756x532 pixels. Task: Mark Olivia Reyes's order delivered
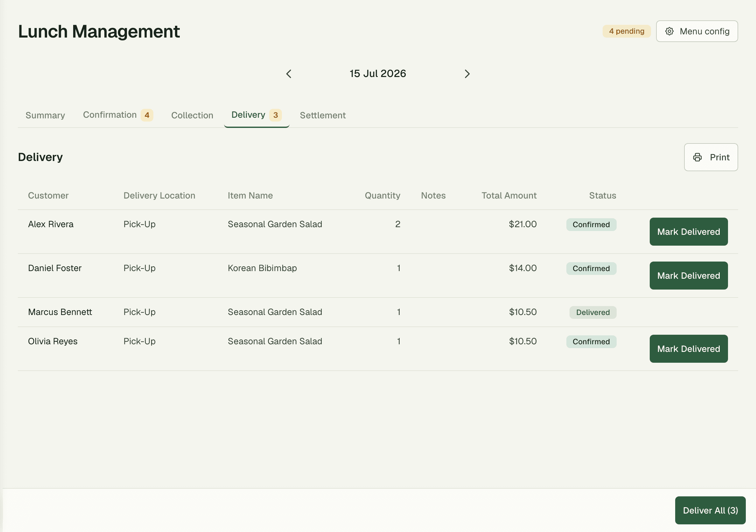(689, 349)
